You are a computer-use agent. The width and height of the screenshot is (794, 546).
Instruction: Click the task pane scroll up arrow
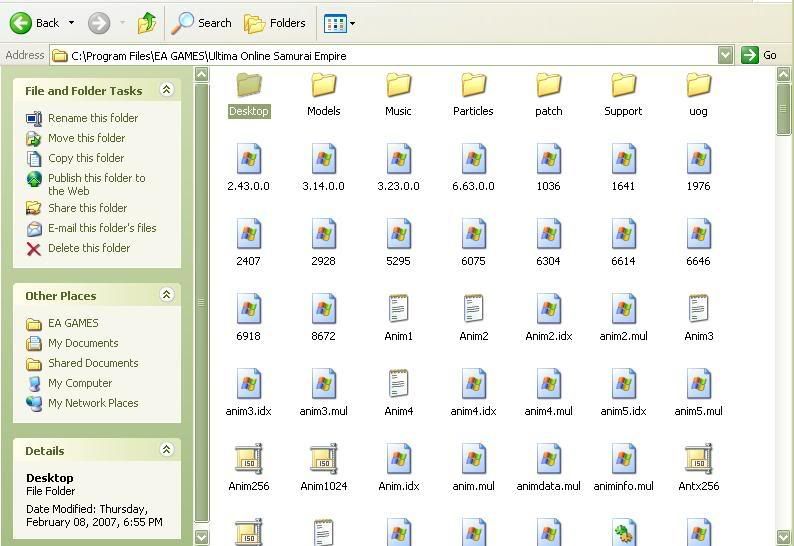point(202,75)
